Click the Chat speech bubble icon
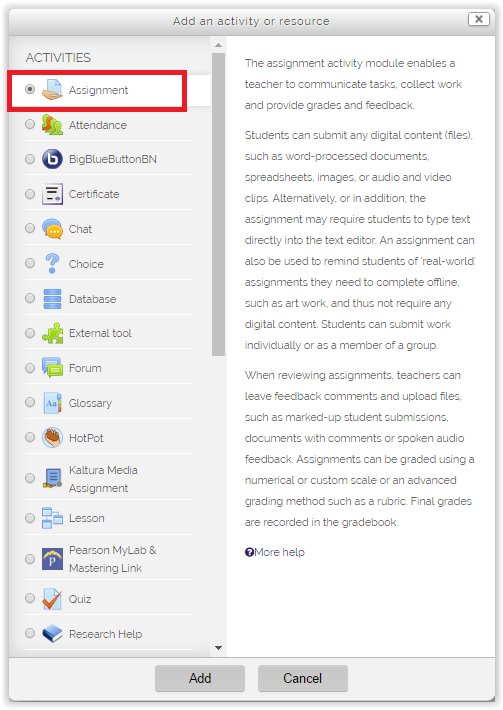This screenshot has width=503, height=710. pos(52,229)
